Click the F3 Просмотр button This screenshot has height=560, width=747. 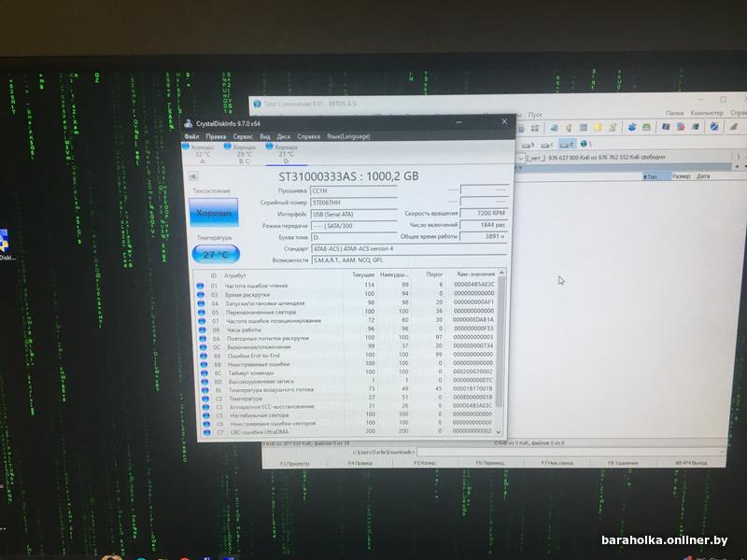295,463
